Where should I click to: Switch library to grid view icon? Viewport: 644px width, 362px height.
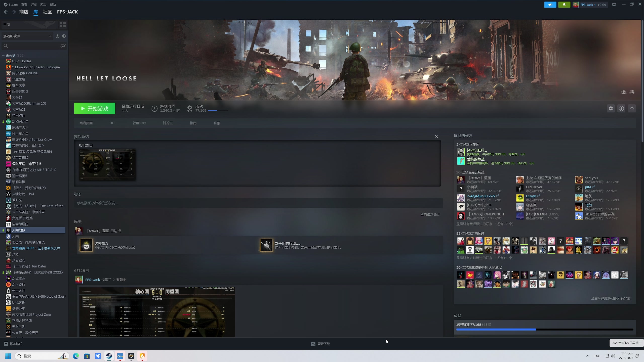pos(63,24)
